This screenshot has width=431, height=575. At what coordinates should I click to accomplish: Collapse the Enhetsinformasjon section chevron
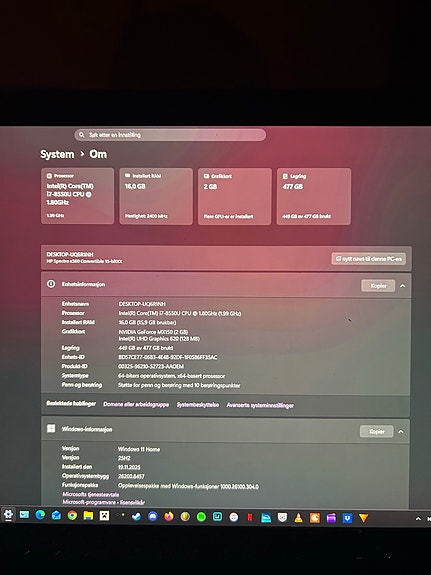[x=402, y=286]
